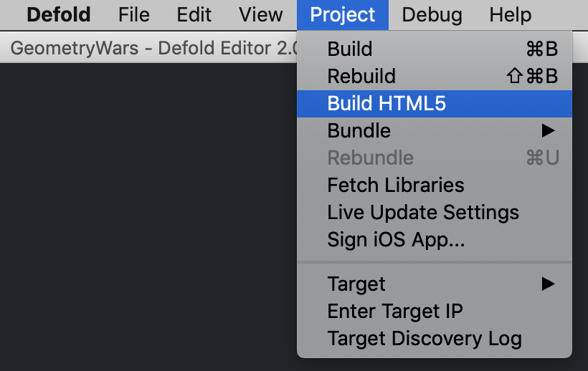Select the Rebuild menu entry
Image resolution: width=588 pixels, height=371 pixels.
coord(361,76)
